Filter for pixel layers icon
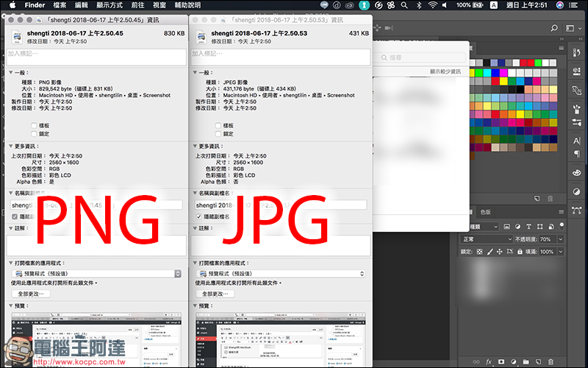The width and height of the screenshot is (588, 368). 507,227
